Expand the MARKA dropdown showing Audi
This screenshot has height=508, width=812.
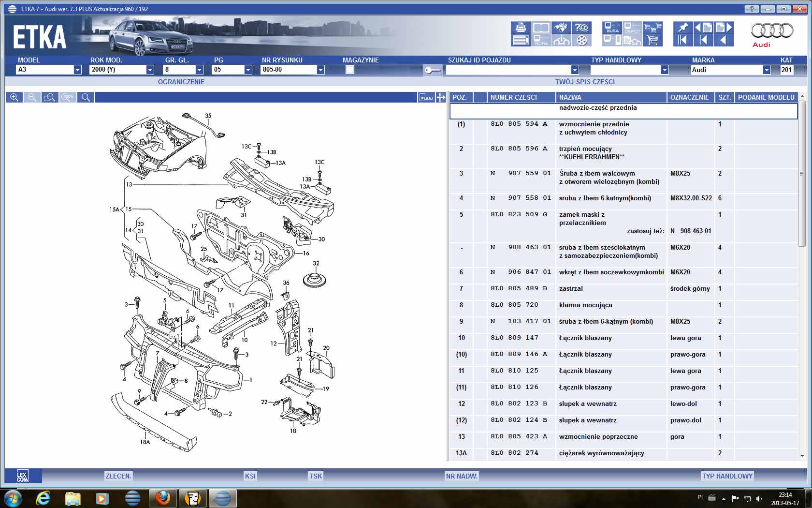[767, 70]
